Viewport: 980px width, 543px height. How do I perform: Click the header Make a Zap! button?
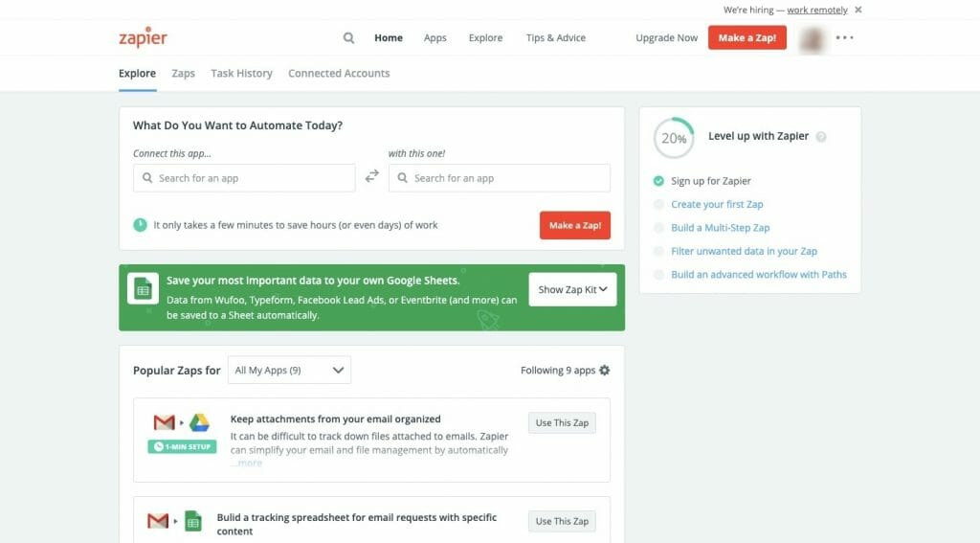point(746,37)
